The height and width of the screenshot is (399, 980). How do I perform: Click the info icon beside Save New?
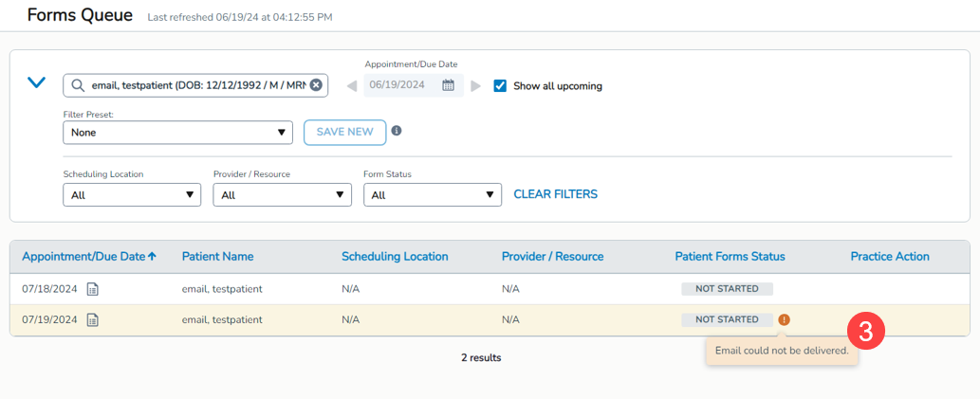397,131
